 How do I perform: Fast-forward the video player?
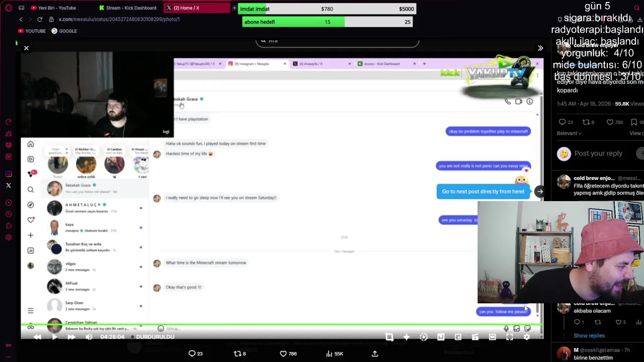coord(71,337)
